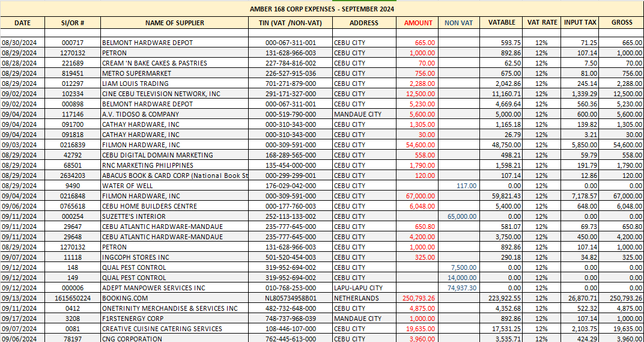Click the LAPU-LAPU CITY address cell
The height and width of the screenshot is (342, 644).
[x=365, y=288]
